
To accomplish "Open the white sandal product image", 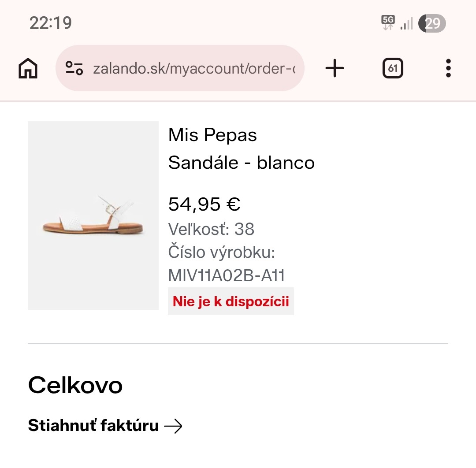I will tap(93, 215).
